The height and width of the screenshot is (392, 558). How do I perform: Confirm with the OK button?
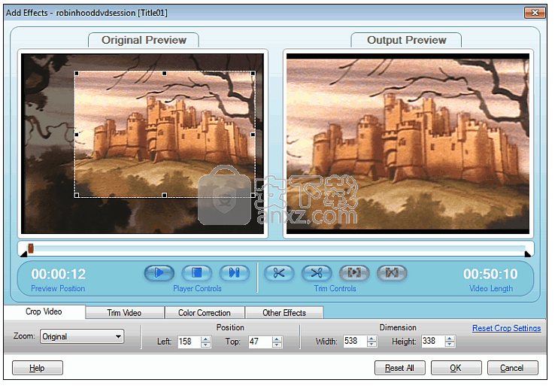456,368
